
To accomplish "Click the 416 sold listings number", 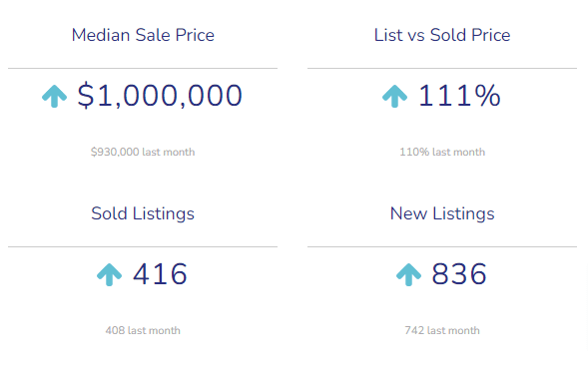I will tap(160, 274).
